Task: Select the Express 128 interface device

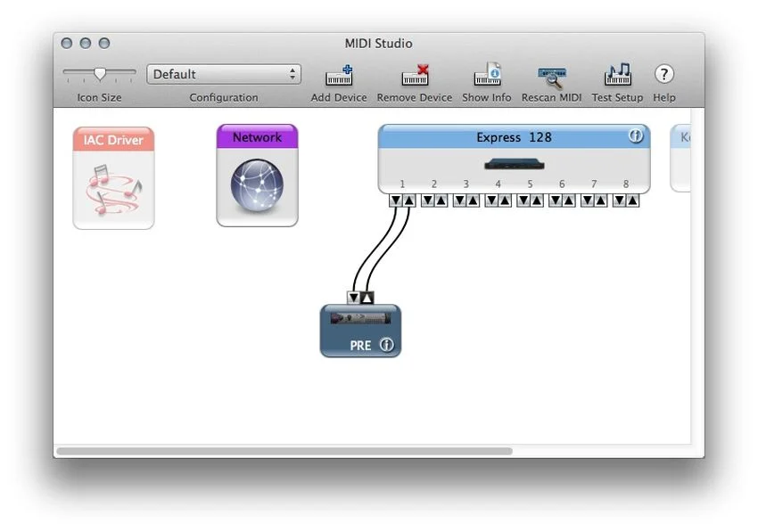Action: click(x=514, y=160)
